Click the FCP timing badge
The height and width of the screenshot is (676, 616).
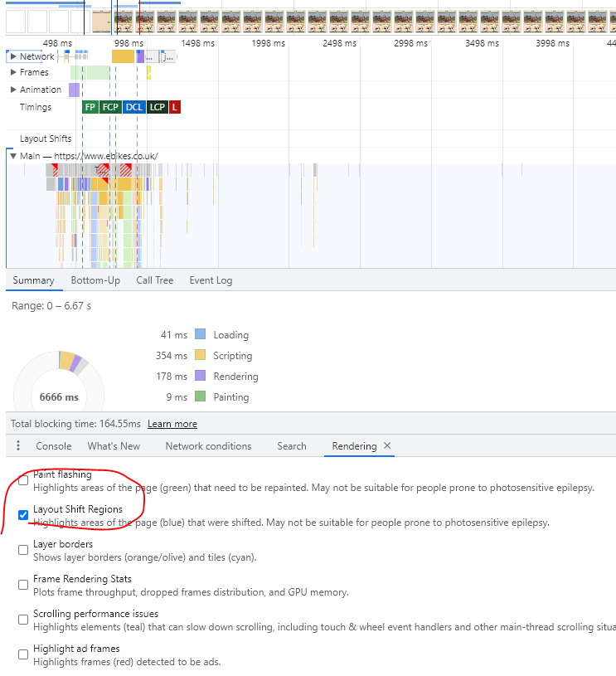coord(110,107)
